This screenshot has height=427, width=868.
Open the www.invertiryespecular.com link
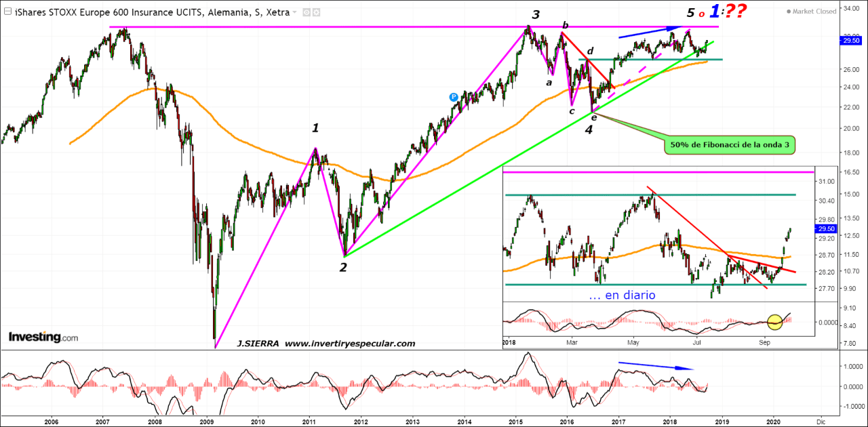tap(349, 344)
